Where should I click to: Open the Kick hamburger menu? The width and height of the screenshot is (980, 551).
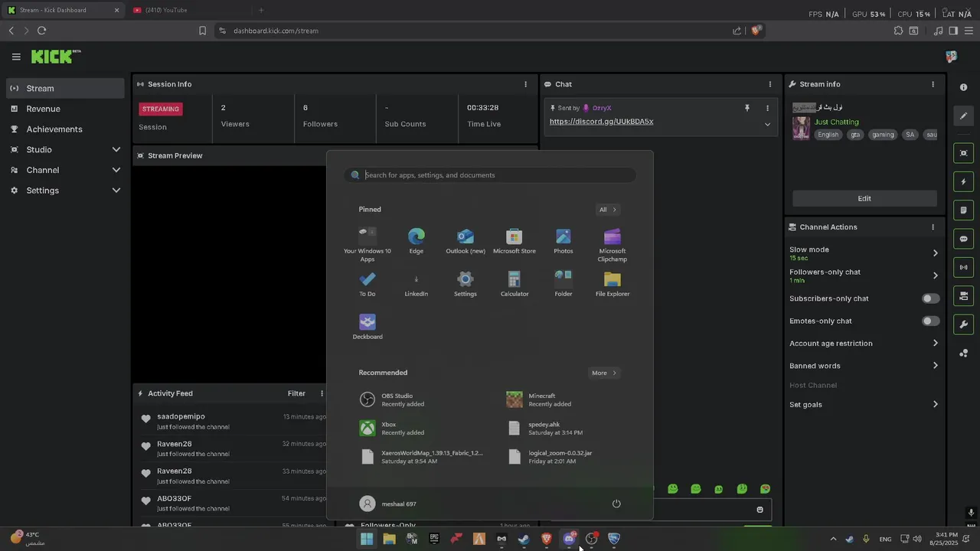[x=16, y=57]
